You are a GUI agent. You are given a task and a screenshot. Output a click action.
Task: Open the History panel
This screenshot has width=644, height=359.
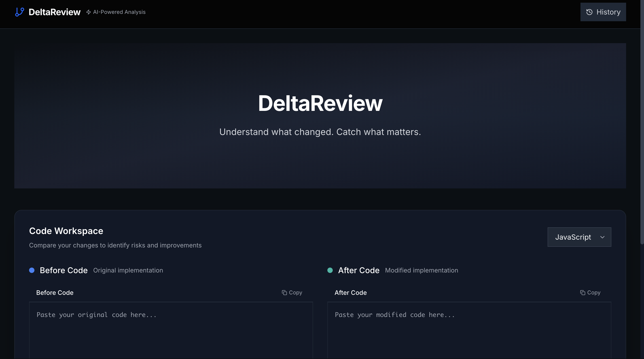(603, 12)
